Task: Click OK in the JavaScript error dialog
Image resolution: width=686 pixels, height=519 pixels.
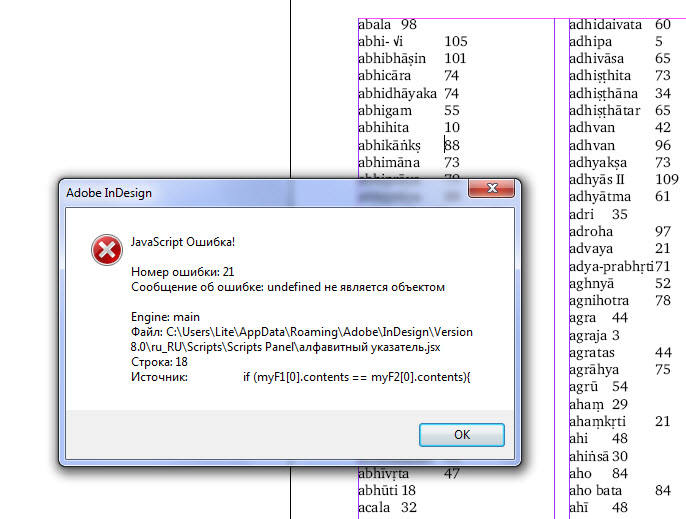Action: (x=462, y=435)
